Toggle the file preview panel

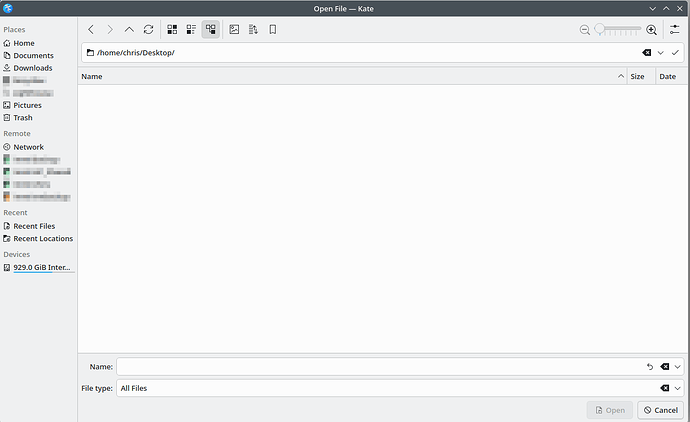[234, 30]
